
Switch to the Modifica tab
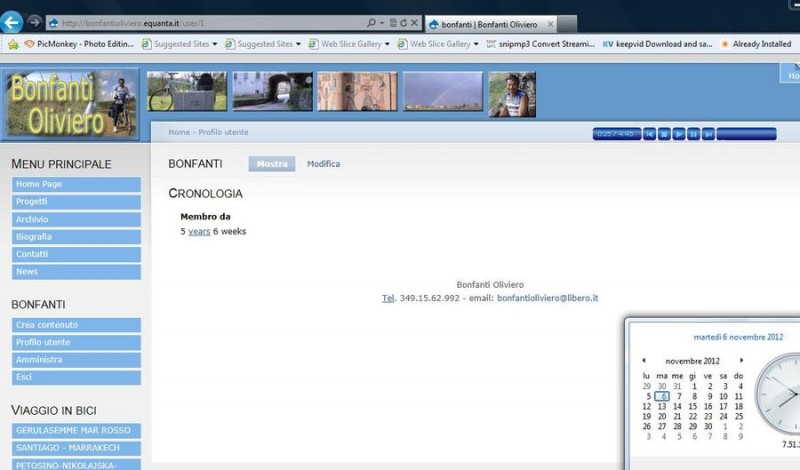pos(323,164)
